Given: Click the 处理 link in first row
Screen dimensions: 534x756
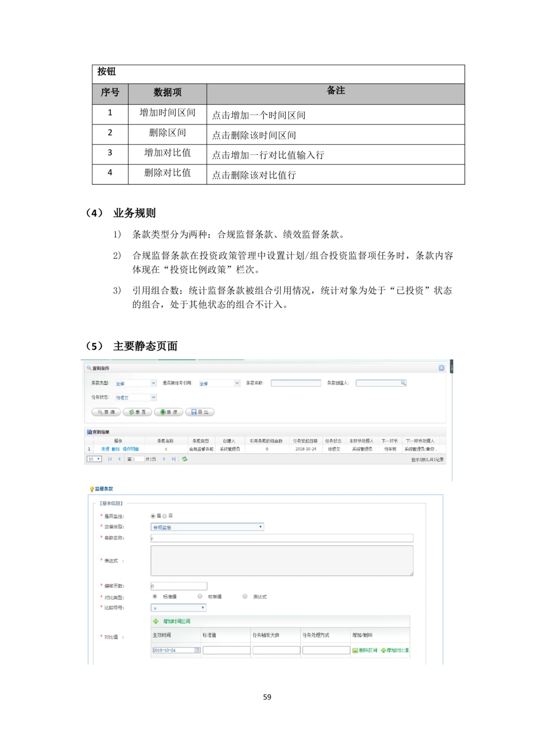Looking at the screenshot, I should (x=105, y=449).
